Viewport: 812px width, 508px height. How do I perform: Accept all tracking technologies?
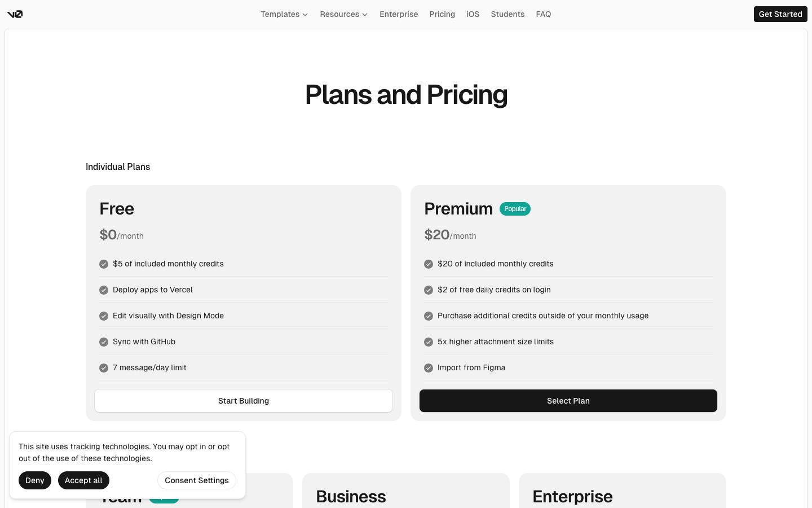click(83, 480)
